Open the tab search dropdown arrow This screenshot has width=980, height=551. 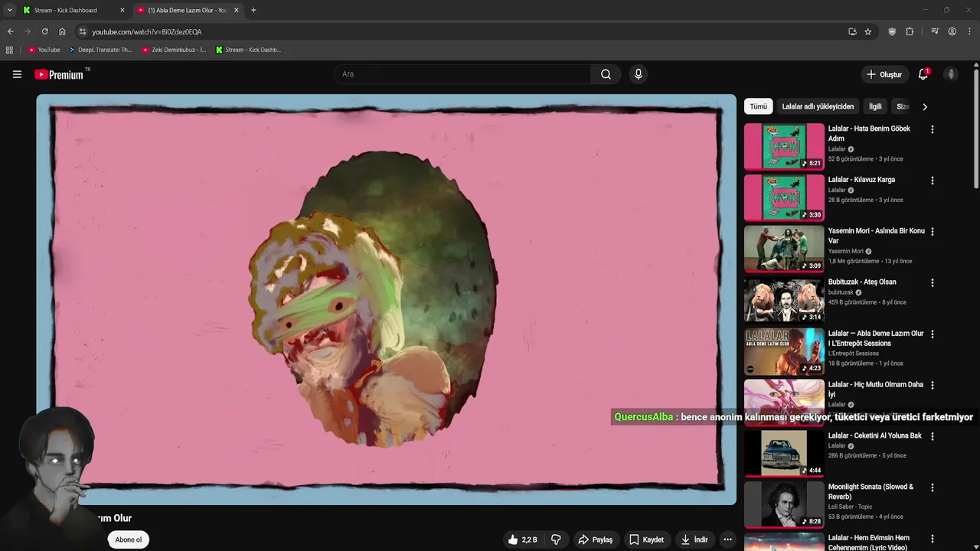[x=9, y=10]
